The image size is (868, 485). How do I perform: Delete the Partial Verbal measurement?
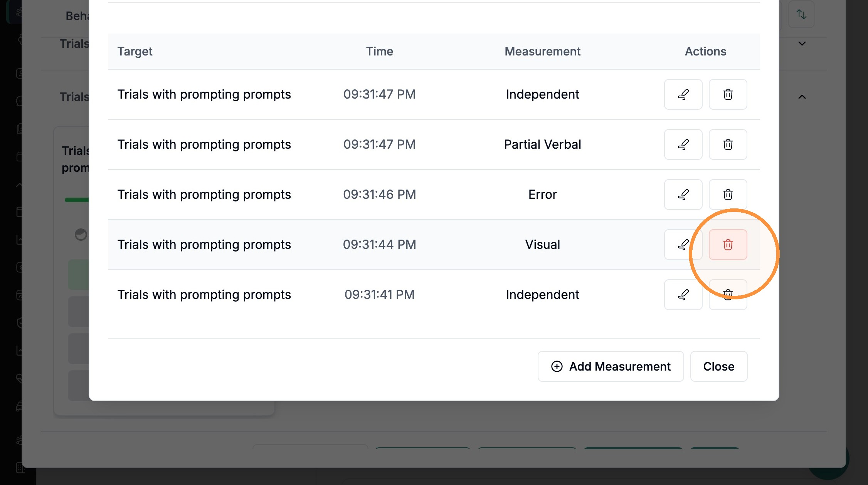(x=728, y=144)
